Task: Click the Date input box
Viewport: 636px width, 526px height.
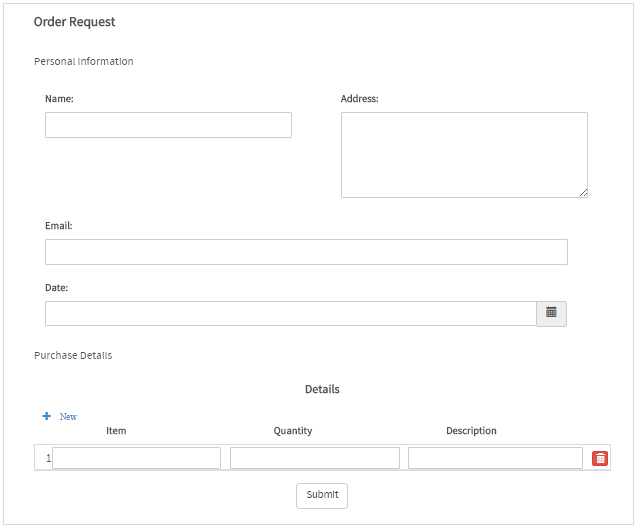Action: pyautogui.click(x=290, y=313)
